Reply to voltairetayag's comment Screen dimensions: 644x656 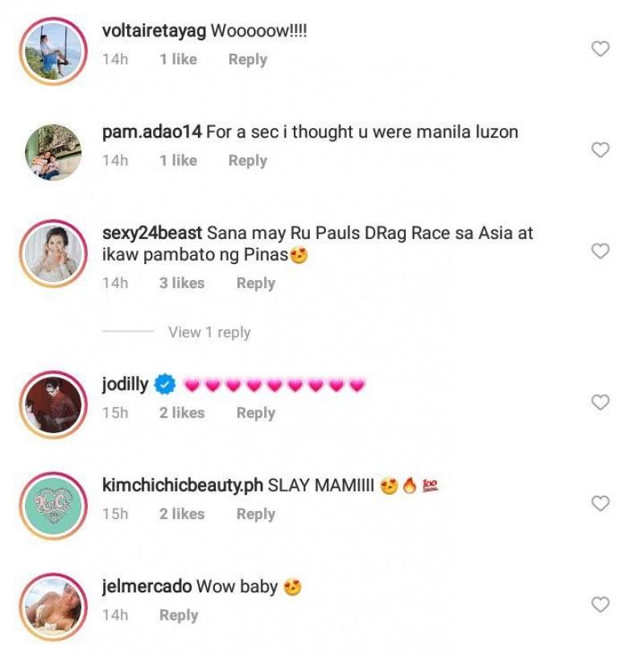click(247, 60)
